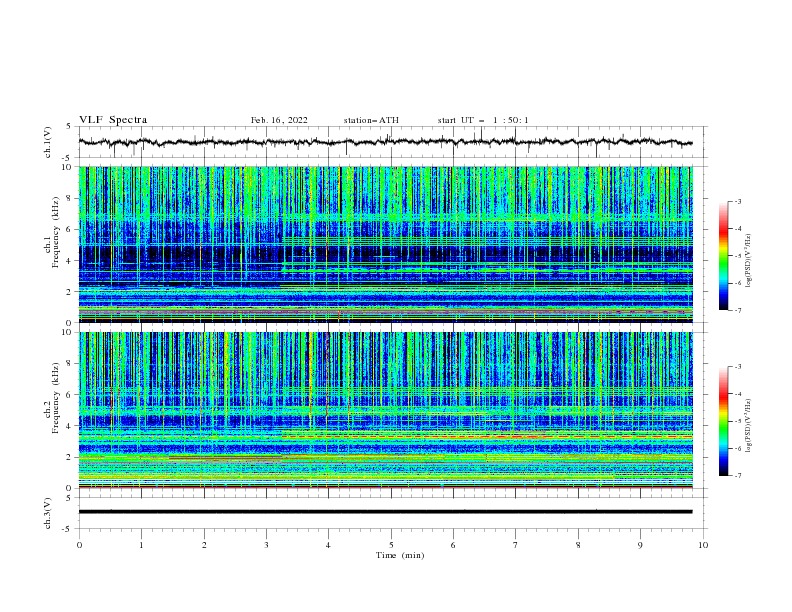Click the 'VLF Spectra' plot title
The width and height of the screenshot is (792, 612).
pyautogui.click(x=113, y=120)
